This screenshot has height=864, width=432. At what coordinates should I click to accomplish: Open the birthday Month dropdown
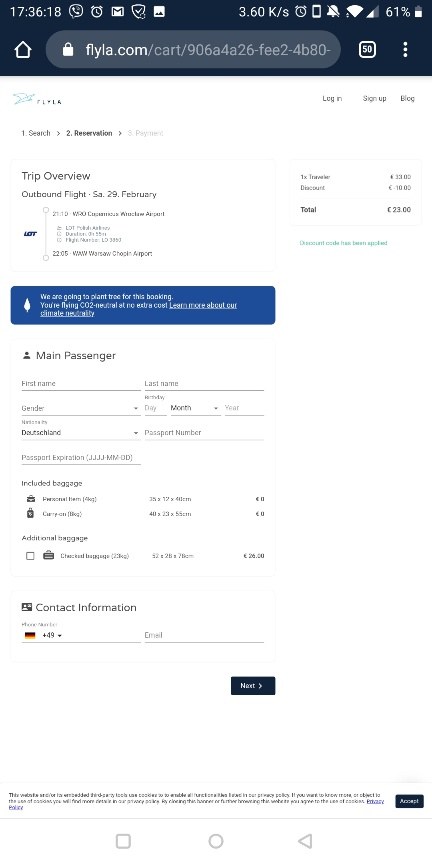coord(195,408)
